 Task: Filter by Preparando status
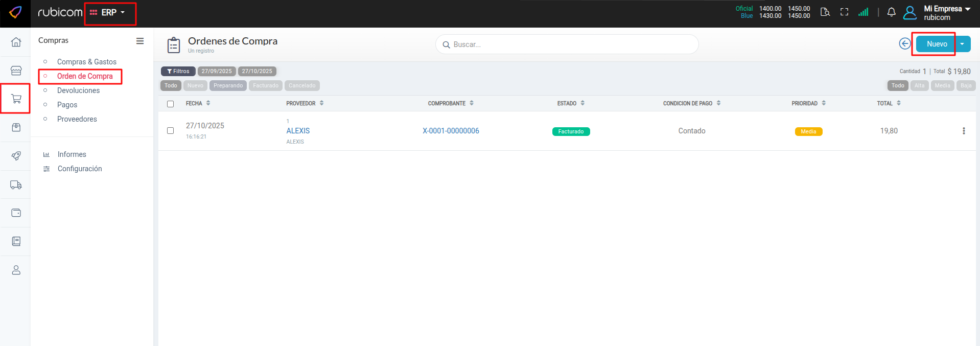tap(228, 86)
